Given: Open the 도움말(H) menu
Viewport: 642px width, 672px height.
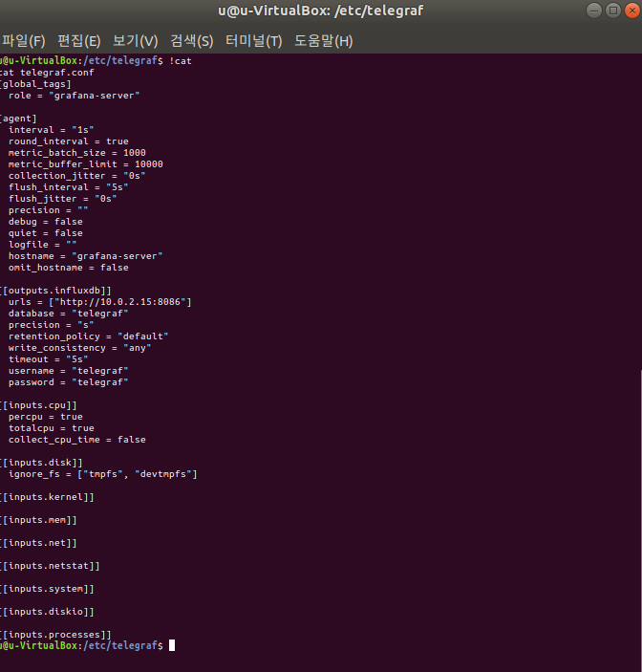Looking at the screenshot, I should [x=324, y=41].
